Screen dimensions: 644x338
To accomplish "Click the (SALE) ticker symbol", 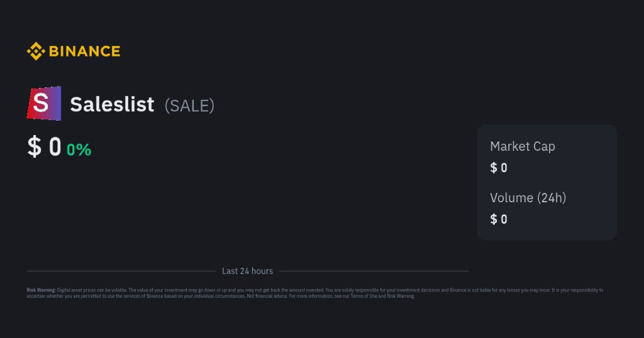I will (x=189, y=105).
